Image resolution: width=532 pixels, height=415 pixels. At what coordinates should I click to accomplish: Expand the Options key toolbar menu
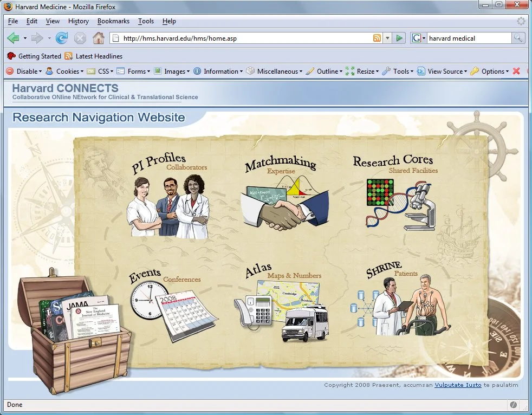[490, 72]
